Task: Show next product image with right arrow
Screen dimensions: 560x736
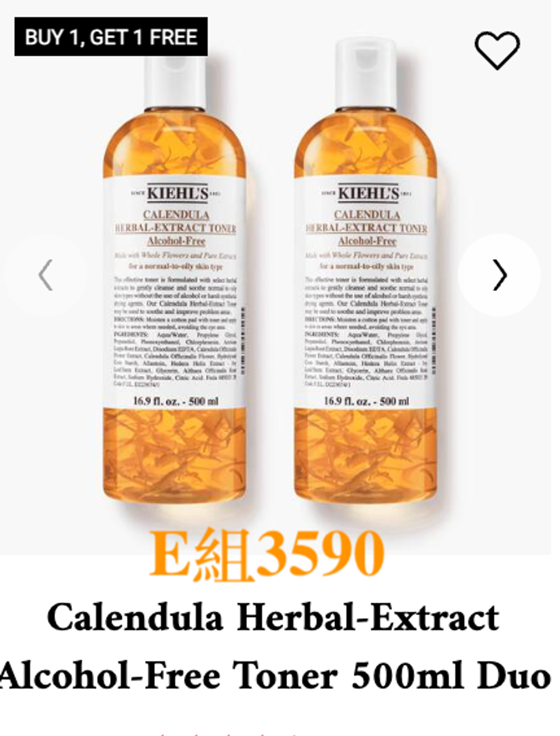Action: 499,275
